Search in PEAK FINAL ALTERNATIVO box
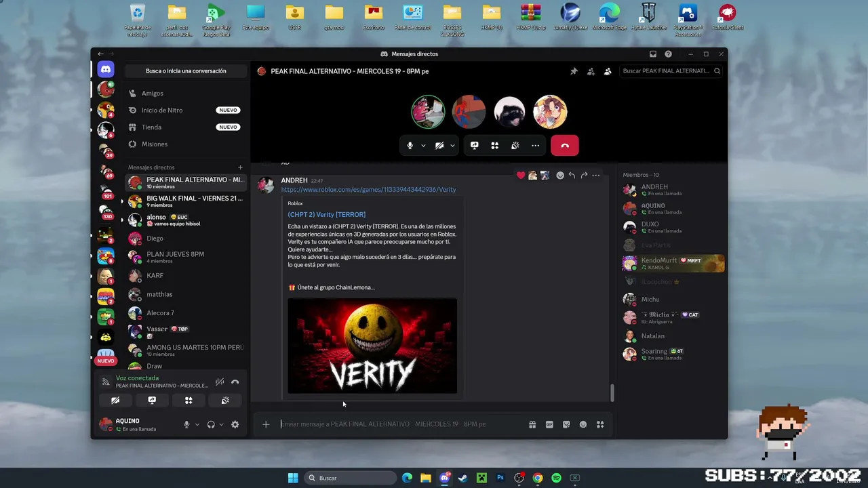Viewport: 868px width, 488px height. click(x=671, y=71)
